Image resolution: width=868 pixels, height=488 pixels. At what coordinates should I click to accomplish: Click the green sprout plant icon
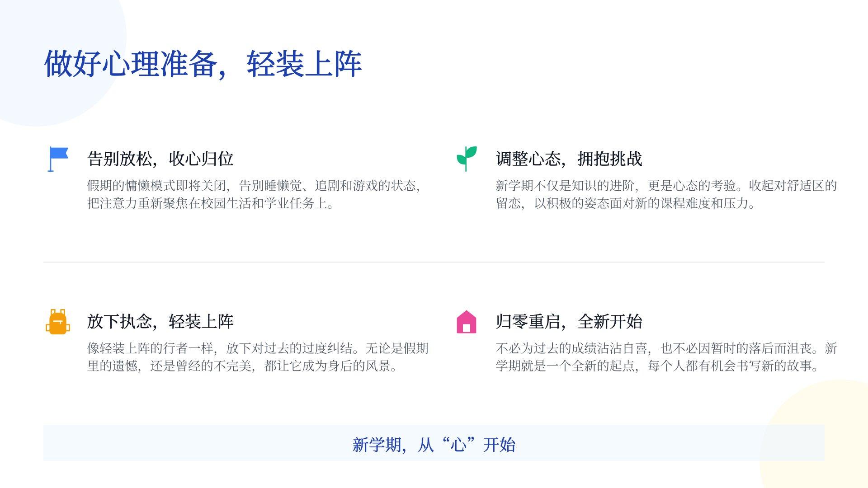(467, 159)
